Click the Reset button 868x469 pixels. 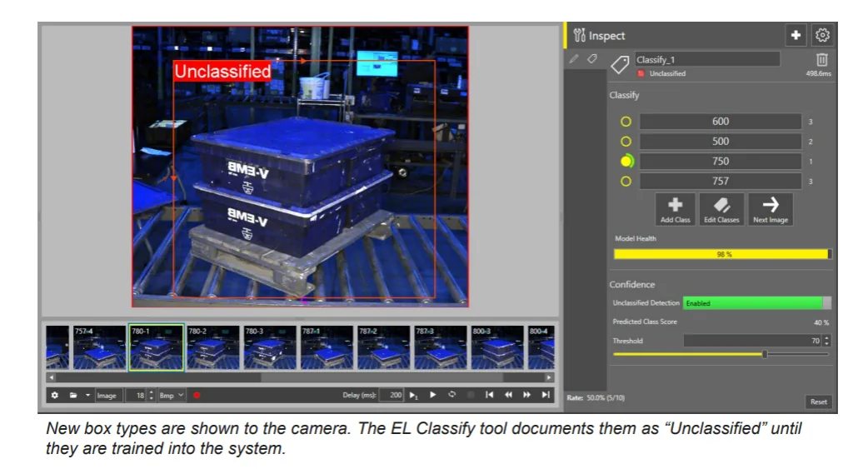pos(818,402)
